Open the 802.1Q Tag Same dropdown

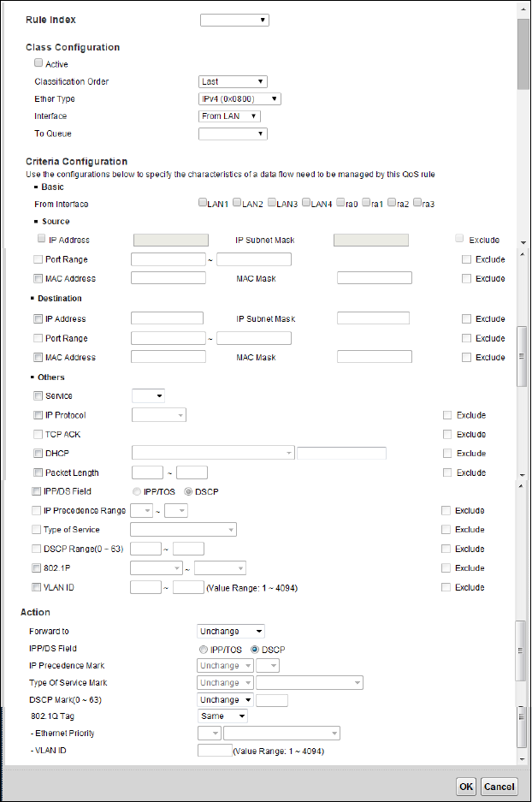pos(223,716)
